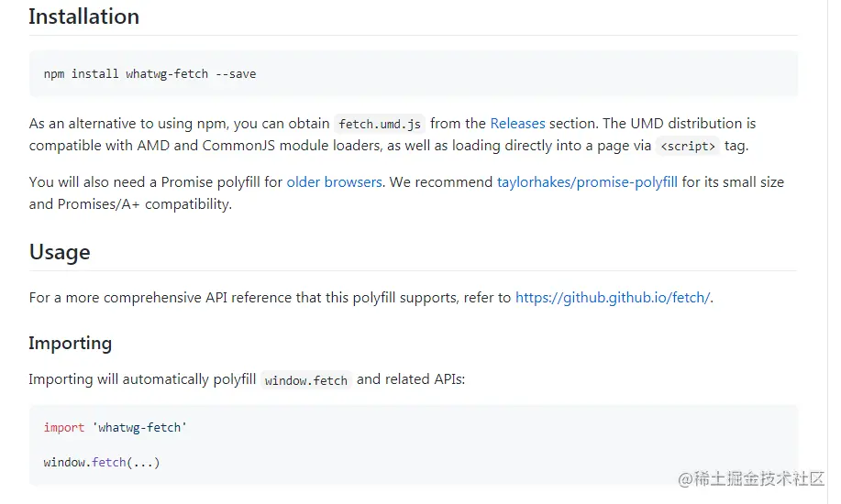The image size is (841, 504).
Task: Click 'Importing will automatically polyfill' sentence
Action: (x=142, y=378)
